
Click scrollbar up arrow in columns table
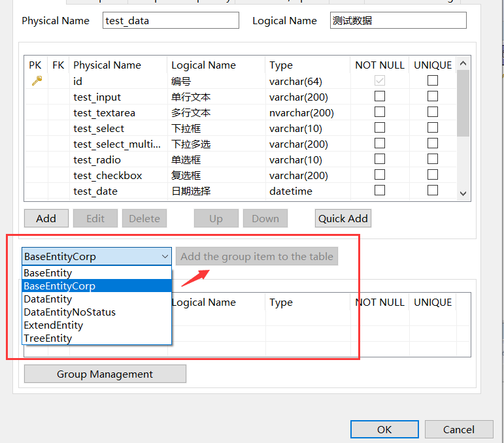coord(463,63)
